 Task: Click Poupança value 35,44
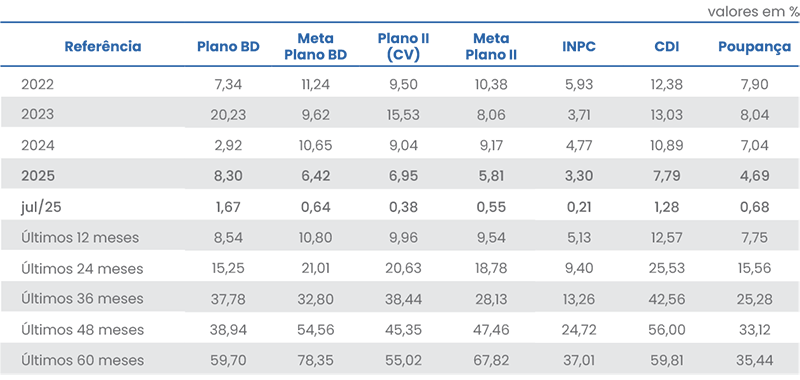coord(754,362)
